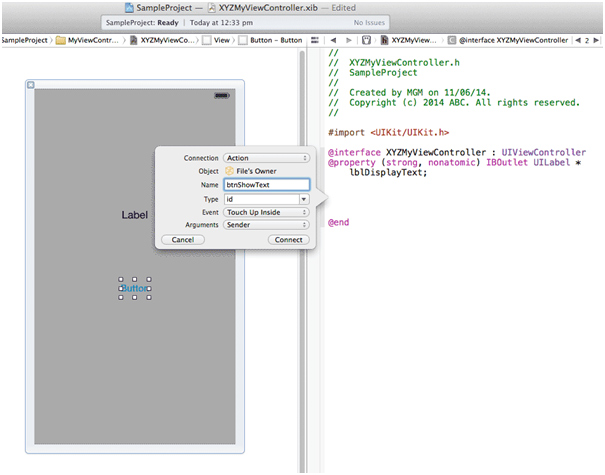Click the Connect button
605x475 pixels.
tap(289, 240)
